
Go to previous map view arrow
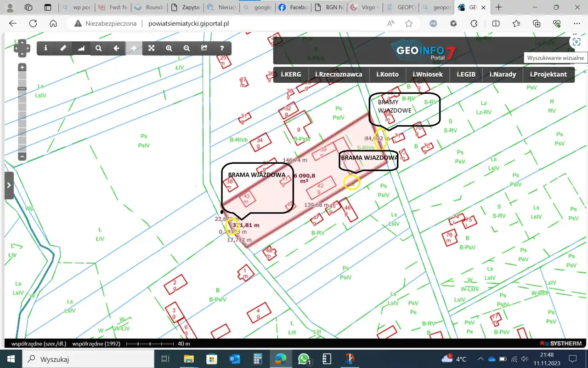coord(116,48)
